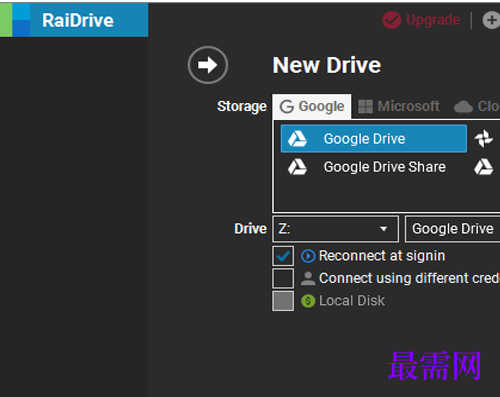The image size is (500, 397).
Task: Click the Google Drive name input field
Action: (x=452, y=229)
